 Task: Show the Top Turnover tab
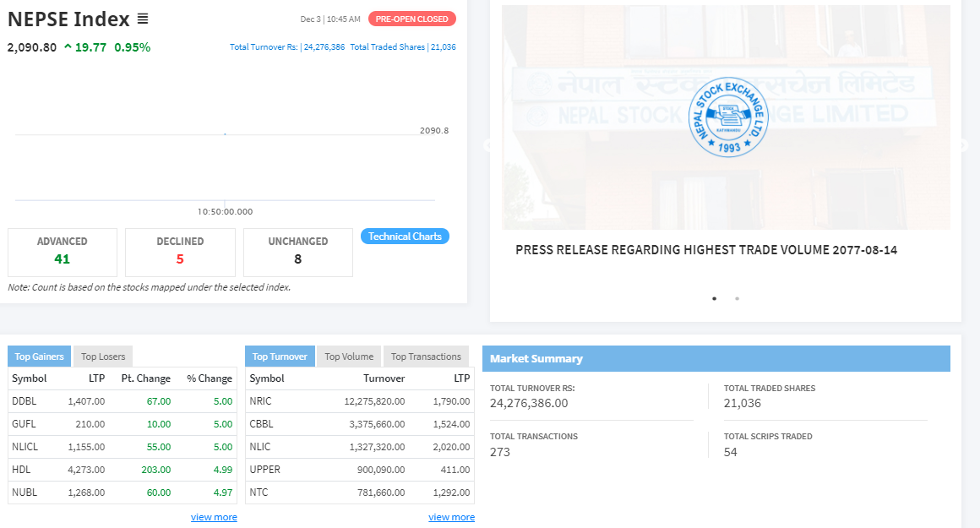coord(280,357)
